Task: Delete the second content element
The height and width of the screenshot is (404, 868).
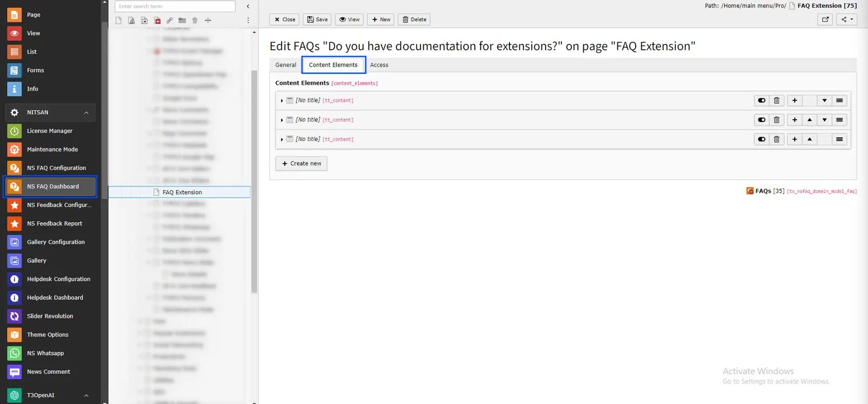Action: (777, 120)
